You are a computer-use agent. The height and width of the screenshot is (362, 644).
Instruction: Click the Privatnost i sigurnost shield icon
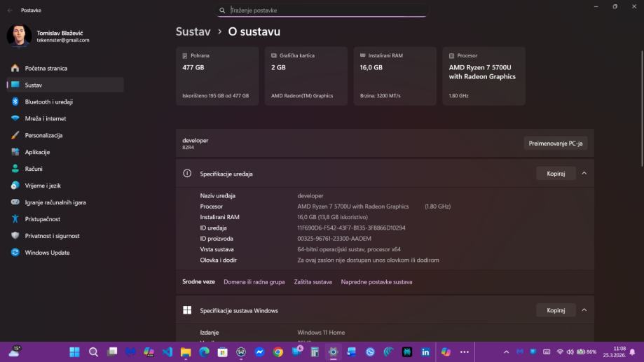coord(15,236)
